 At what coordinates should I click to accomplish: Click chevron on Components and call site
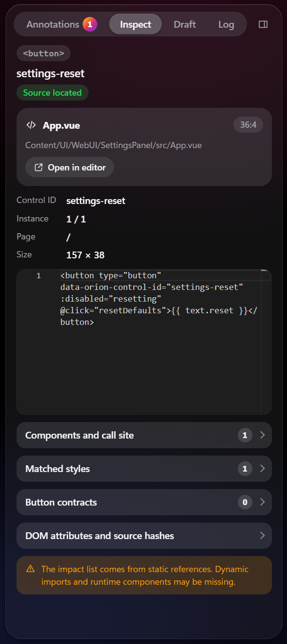pyautogui.click(x=263, y=435)
